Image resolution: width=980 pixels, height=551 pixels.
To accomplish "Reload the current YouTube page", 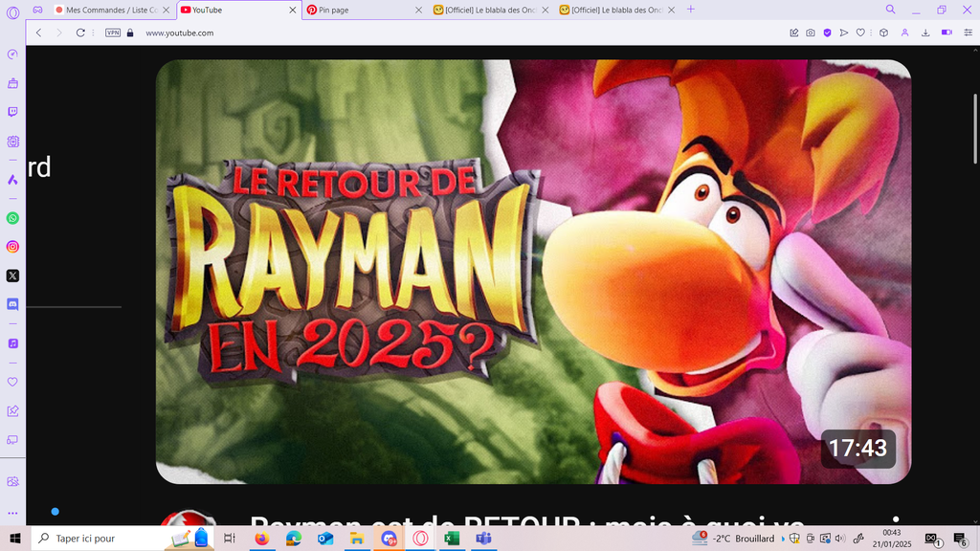I will [x=80, y=33].
